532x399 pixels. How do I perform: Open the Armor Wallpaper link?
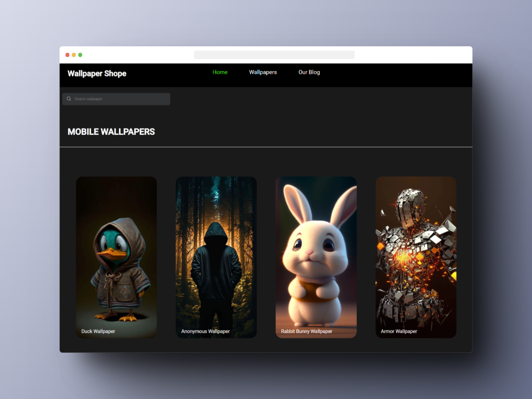398,331
